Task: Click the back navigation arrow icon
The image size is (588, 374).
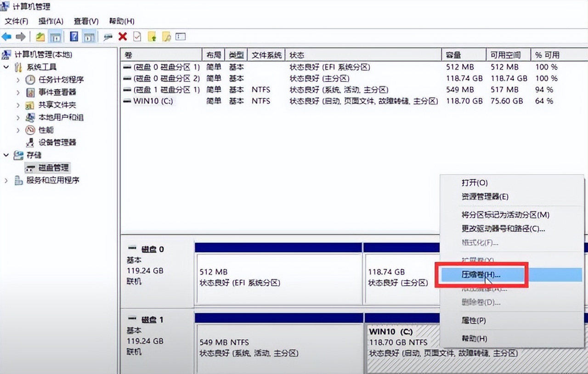Action: point(7,36)
